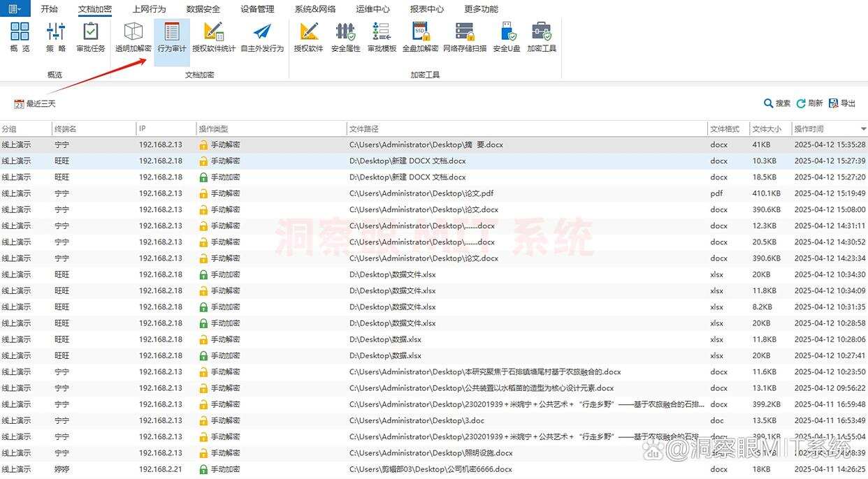
Task: Click the 搜索 search button
Action: pyautogui.click(x=778, y=103)
